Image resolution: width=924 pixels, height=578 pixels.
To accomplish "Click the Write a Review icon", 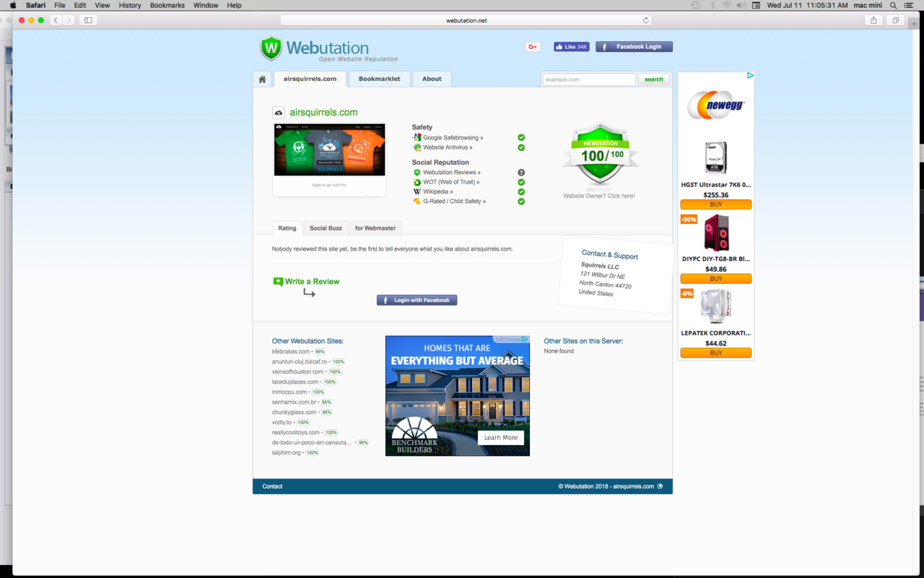I will pos(278,282).
